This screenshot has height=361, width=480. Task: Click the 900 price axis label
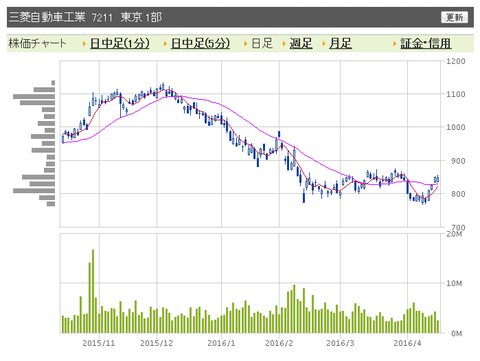pyautogui.click(x=458, y=161)
